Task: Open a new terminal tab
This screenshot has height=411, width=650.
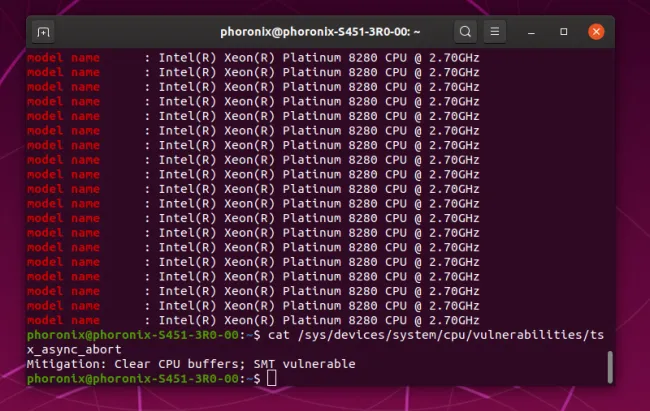Action: pos(43,32)
